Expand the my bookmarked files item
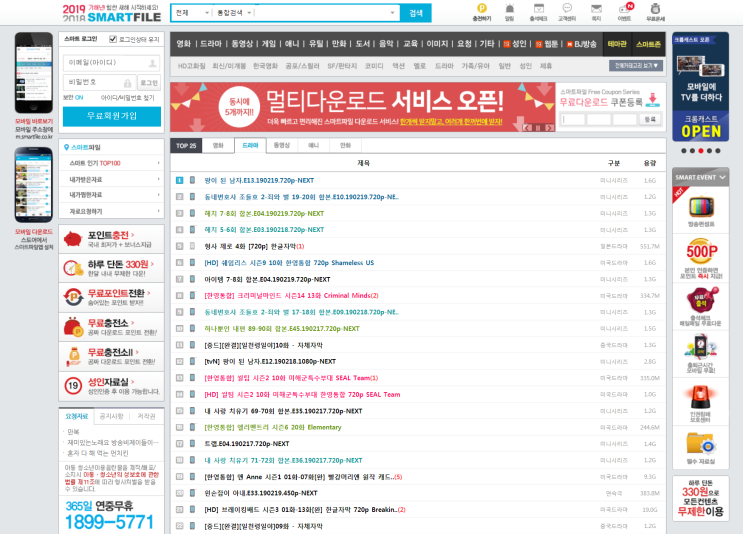The image size is (743, 534). 112,195
